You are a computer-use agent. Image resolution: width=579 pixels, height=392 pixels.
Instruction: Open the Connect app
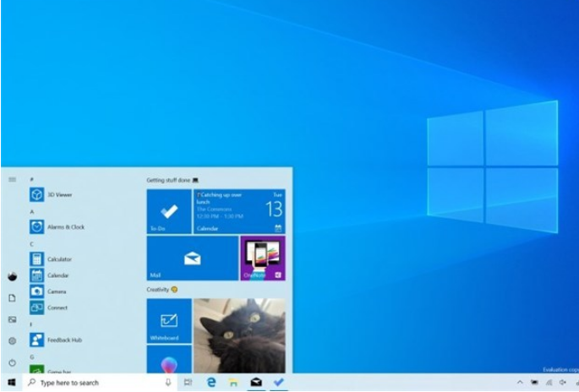(x=48, y=308)
